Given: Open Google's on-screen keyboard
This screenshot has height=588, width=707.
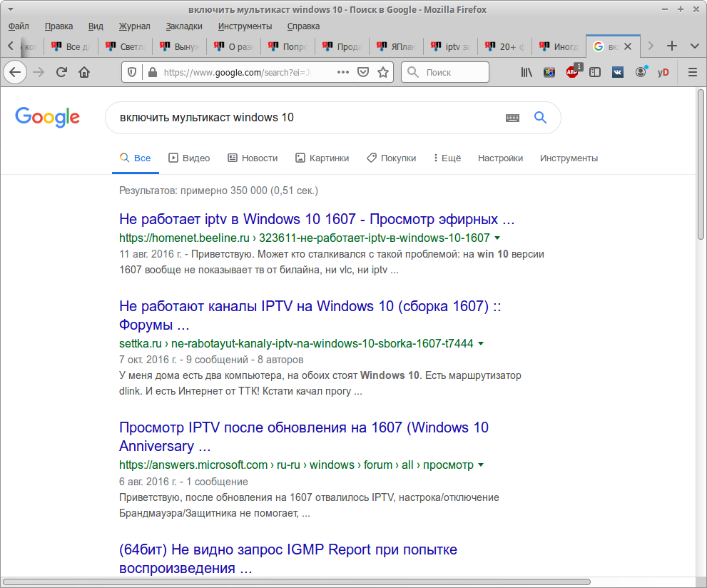Looking at the screenshot, I should (x=513, y=118).
